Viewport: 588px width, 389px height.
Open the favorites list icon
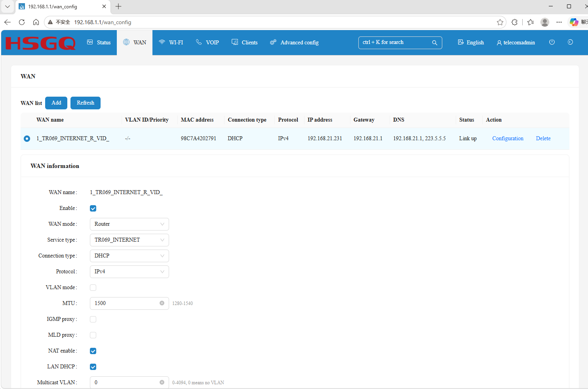(x=531, y=22)
